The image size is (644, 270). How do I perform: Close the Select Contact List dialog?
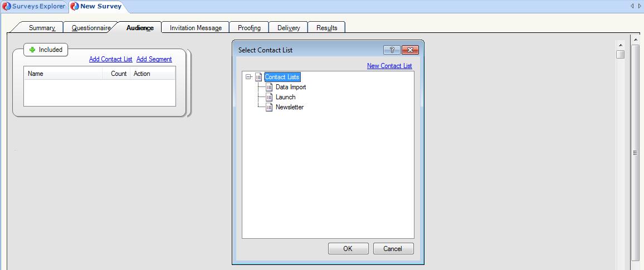(410, 50)
